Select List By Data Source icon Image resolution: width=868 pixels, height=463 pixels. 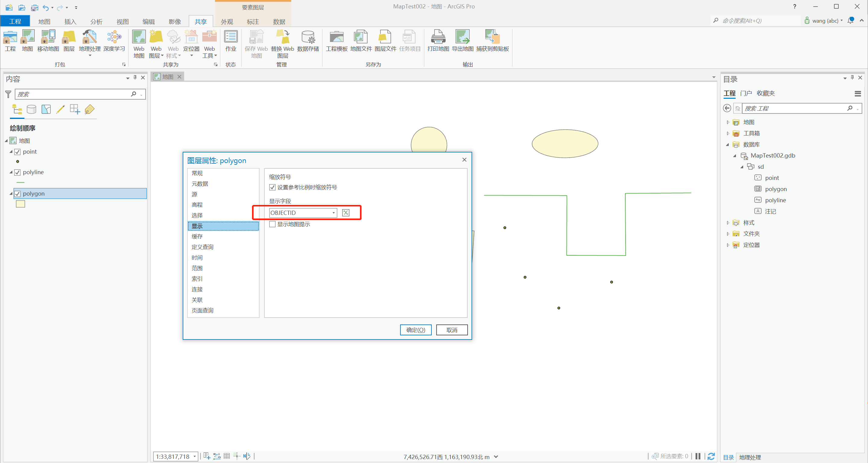31,109
